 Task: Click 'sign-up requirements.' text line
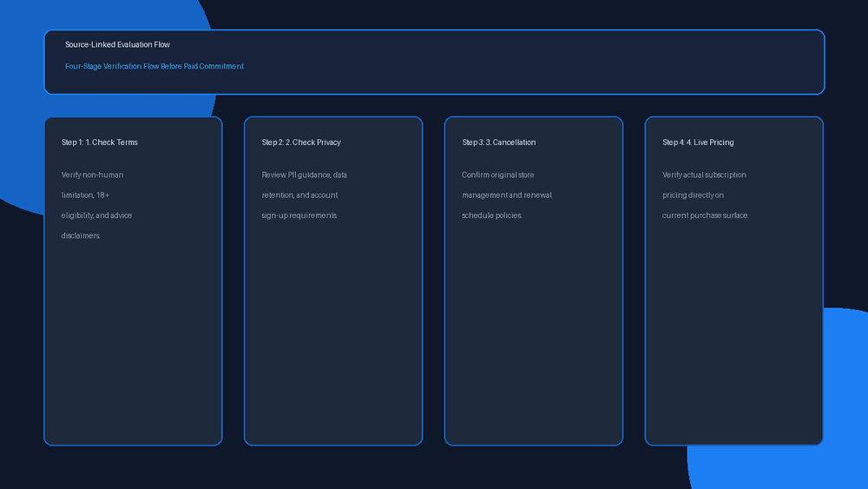299,215
